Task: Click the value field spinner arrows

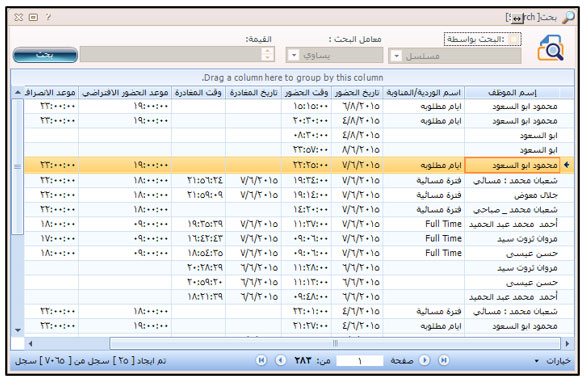Action: (267, 54)
